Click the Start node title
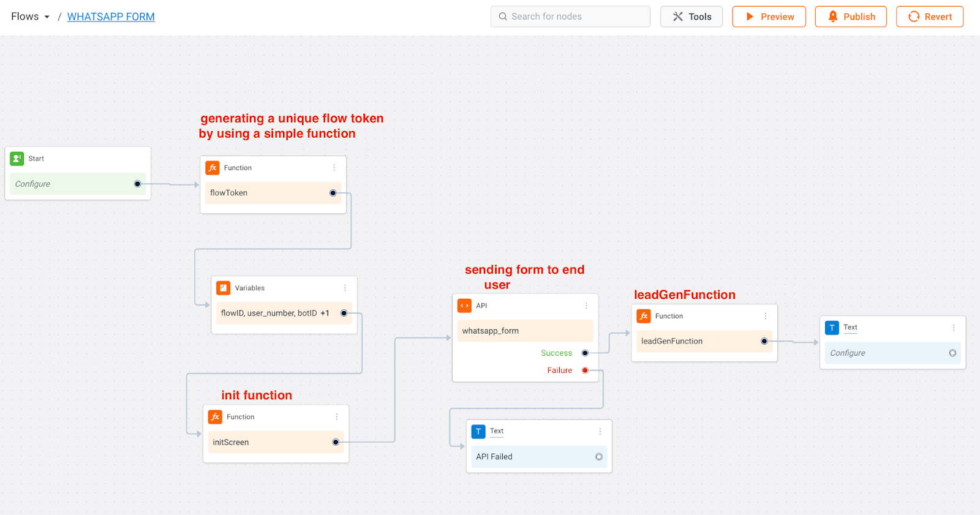 36,159
